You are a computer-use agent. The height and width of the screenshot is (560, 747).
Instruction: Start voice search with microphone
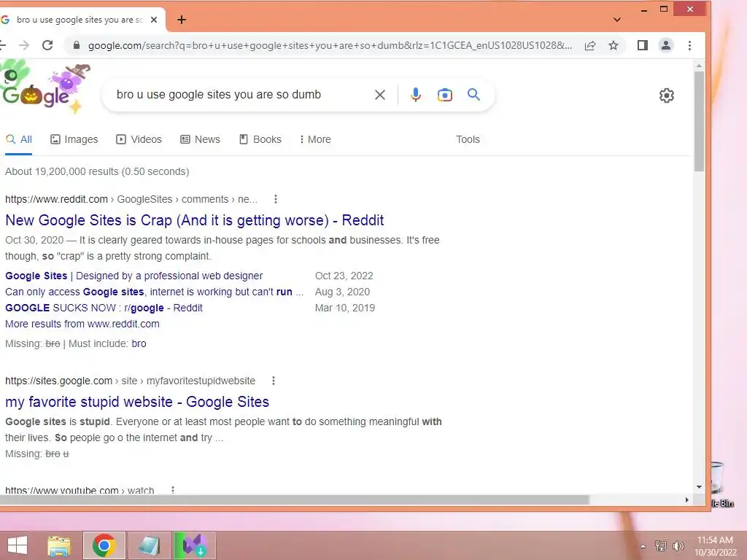415,95
